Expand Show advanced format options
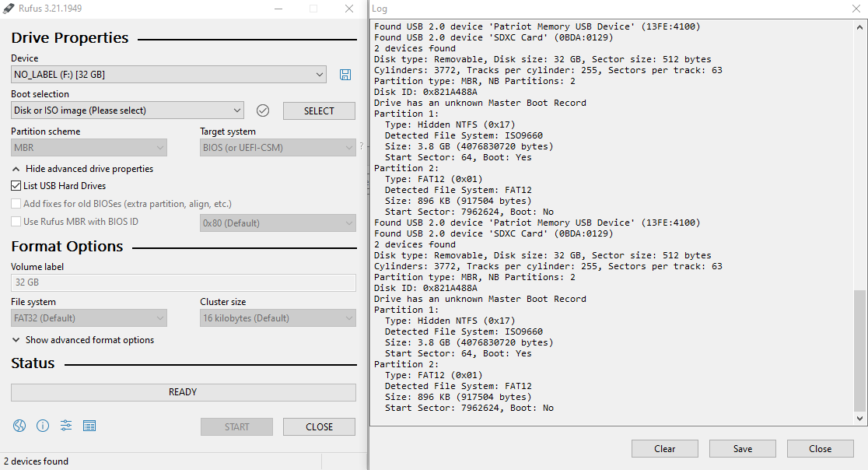868x470 pixels. [83, 340]
